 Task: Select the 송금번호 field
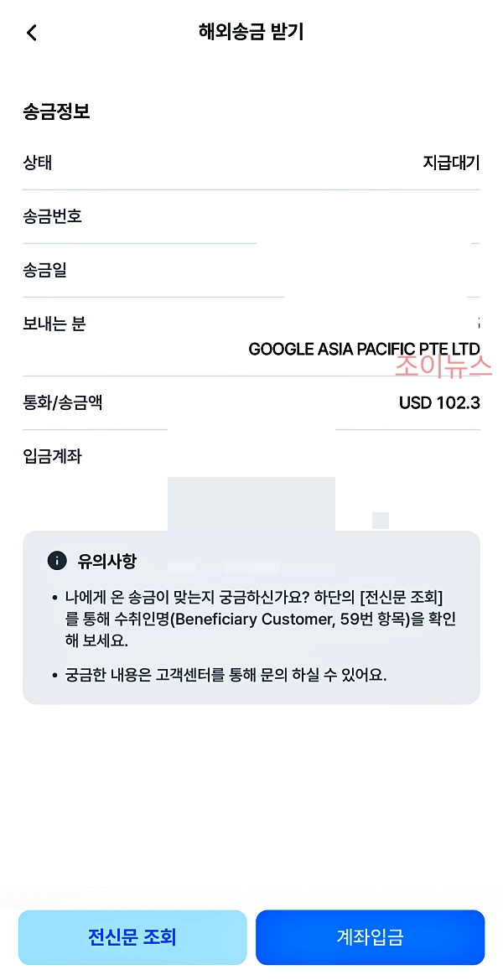(50, 216)
